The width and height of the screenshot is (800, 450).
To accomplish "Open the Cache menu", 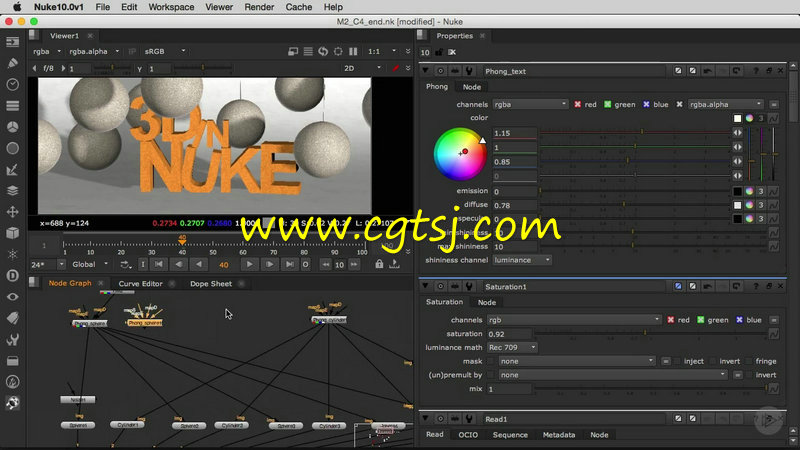I will click(x=298, y=7).
